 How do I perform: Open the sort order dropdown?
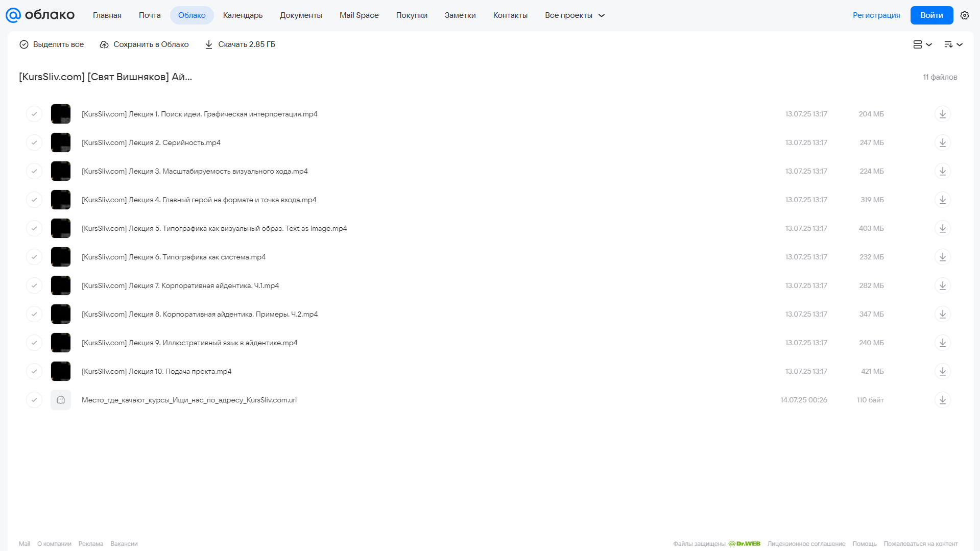coord(953,44)
